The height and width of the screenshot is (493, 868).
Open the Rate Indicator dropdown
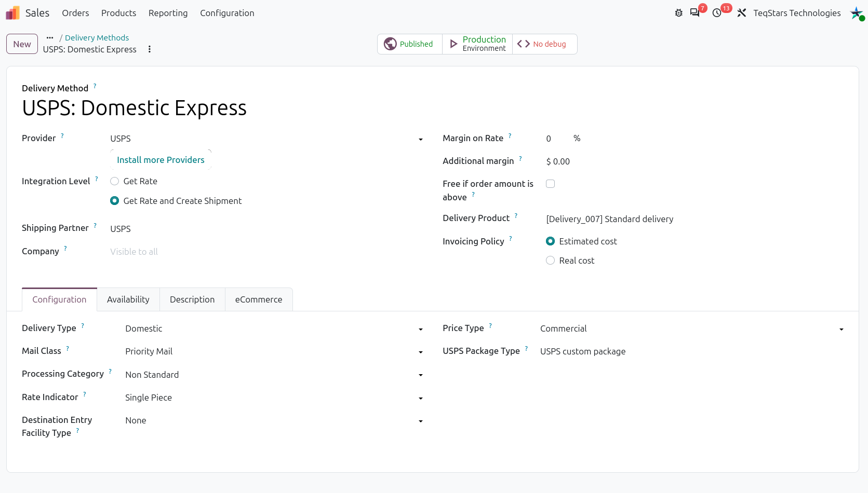coord(274,398)
